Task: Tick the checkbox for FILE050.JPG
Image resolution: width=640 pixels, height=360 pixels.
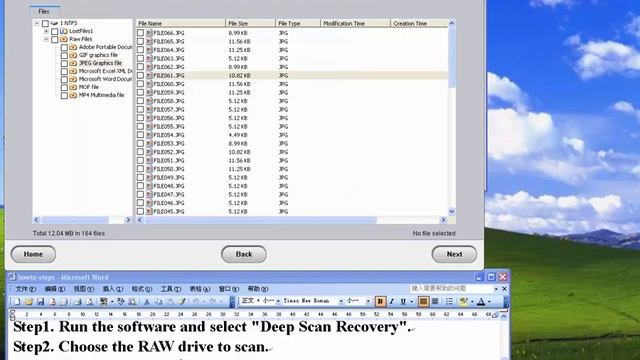Action: [140, 169]
